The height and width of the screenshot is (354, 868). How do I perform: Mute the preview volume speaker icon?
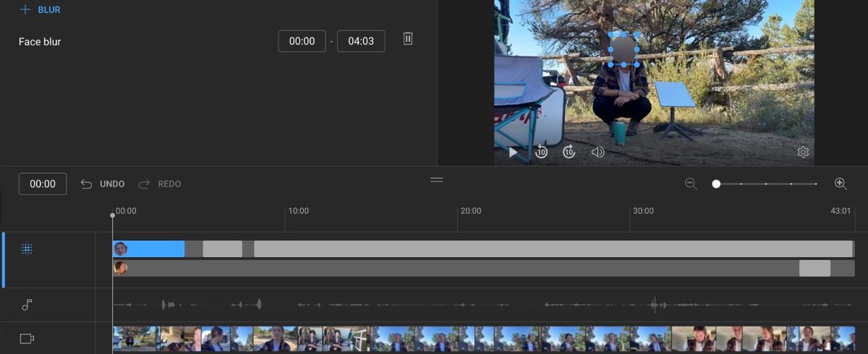[x=597, y=152]
